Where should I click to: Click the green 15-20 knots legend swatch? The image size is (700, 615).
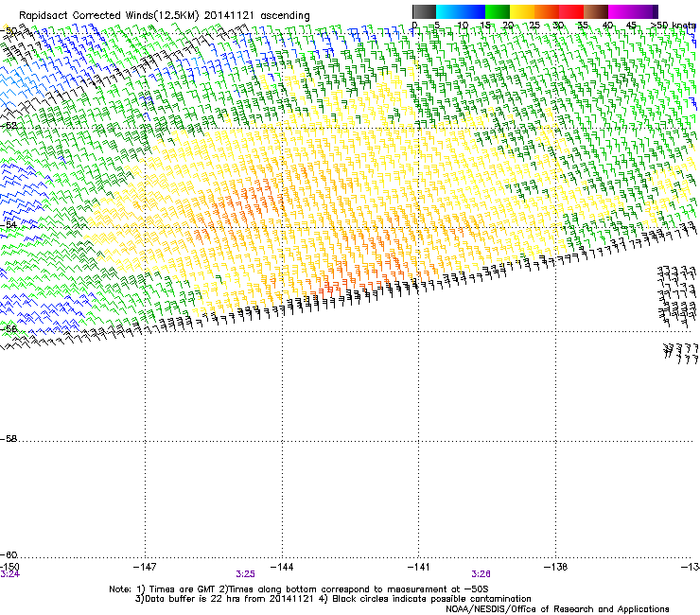pyautogui.click(x=498, y=11)
